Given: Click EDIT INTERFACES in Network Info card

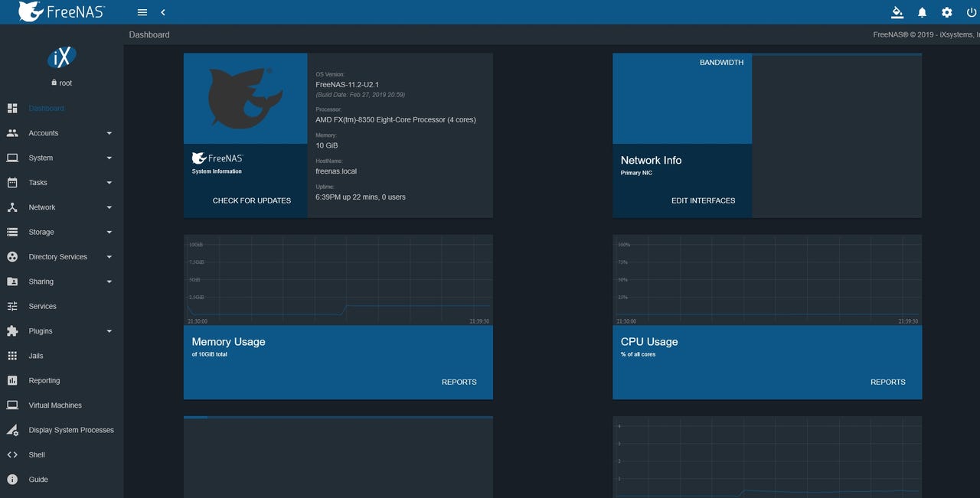Looking at the screenshot, I should (x=703, y=200).
